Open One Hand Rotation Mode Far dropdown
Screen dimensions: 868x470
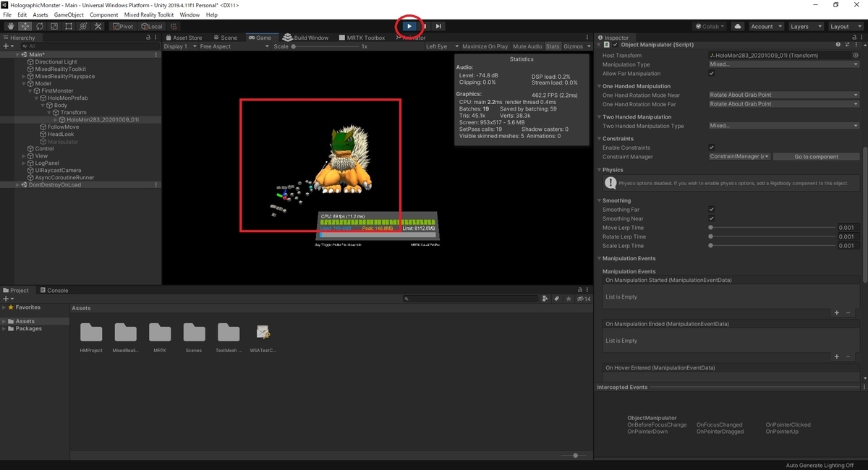pos(784,104)
